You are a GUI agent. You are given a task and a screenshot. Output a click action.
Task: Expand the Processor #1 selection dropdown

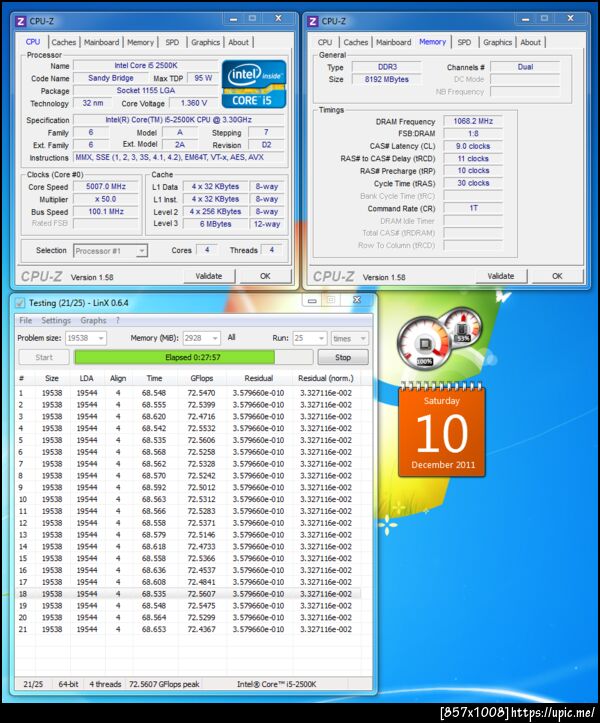[x=142, y=251]
